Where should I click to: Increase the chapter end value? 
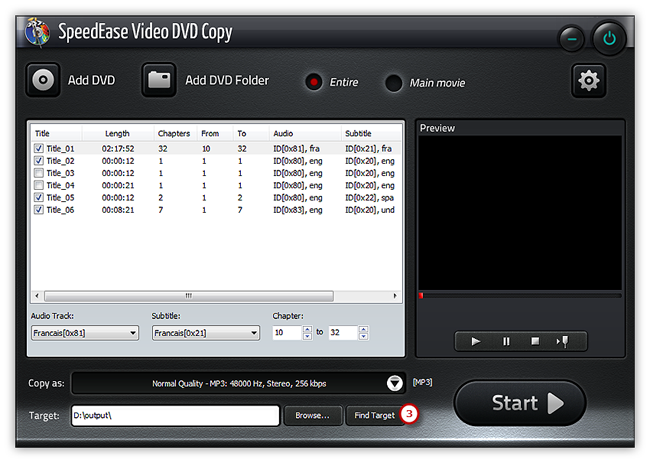(x=363, y=330)
